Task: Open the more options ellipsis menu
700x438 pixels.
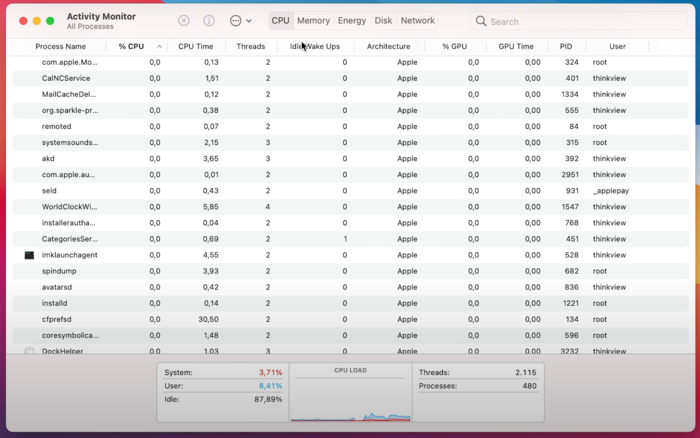Action: click(240, 21)
